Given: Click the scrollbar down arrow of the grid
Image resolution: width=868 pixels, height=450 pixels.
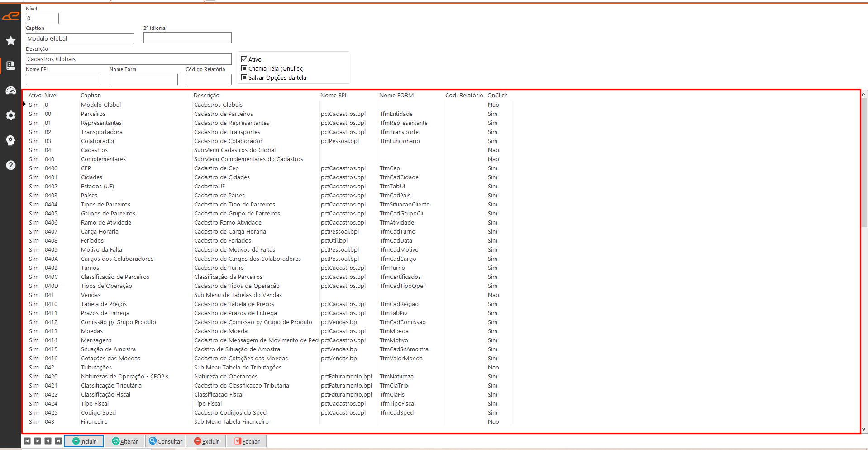Looking at the screenshot, I should pyautogui.click(x=864, y=429).
